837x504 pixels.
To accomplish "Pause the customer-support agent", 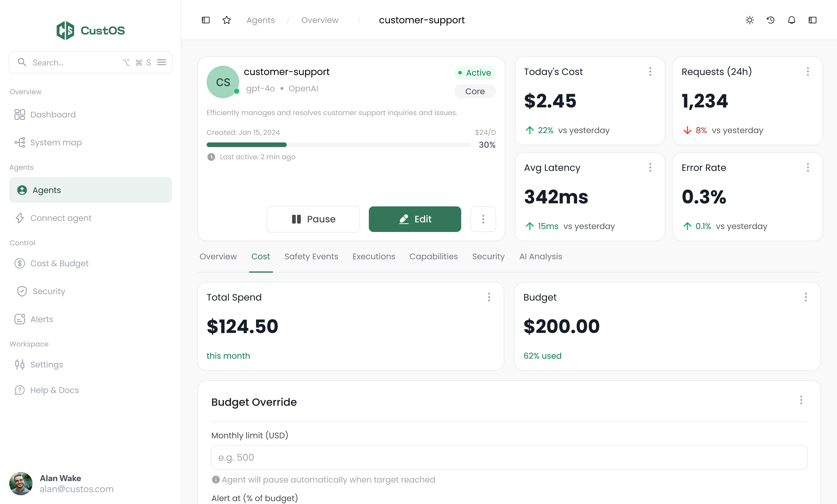I will coord(313,219).
